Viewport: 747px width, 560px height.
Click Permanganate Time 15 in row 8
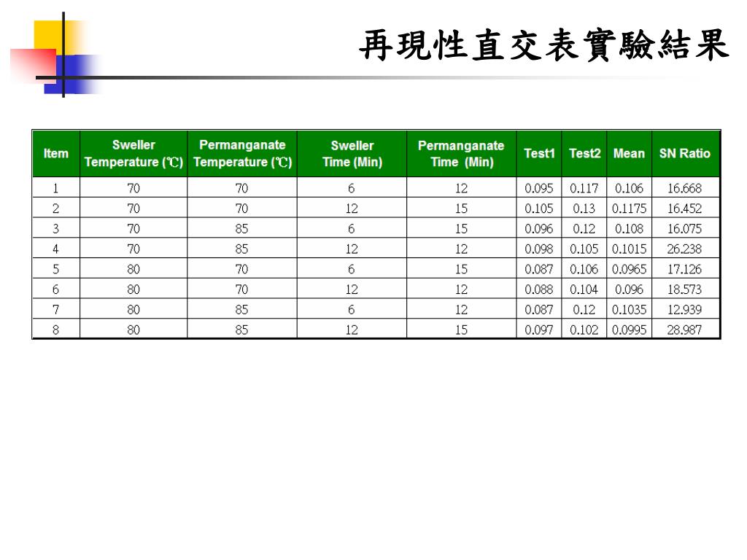click(461, 330)
